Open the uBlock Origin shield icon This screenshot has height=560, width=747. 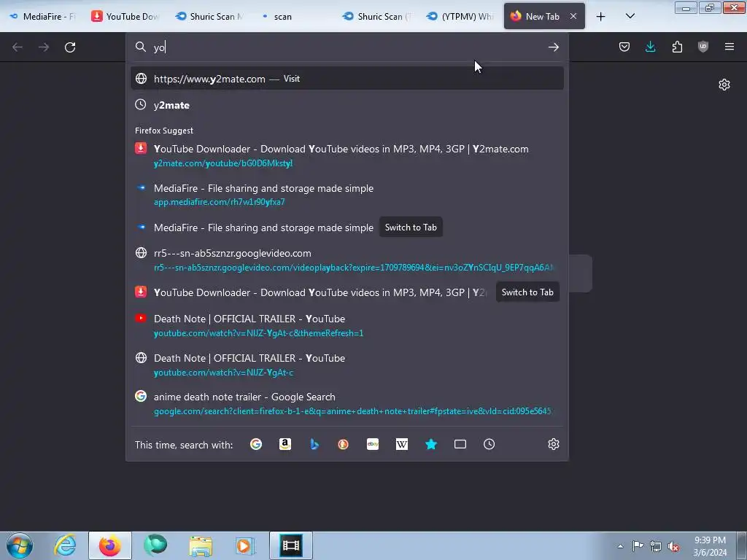pyautogui.click(x=703, y=47)
